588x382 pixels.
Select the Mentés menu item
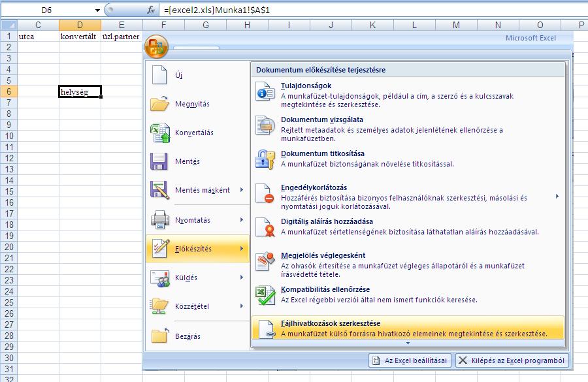(197, 161)
